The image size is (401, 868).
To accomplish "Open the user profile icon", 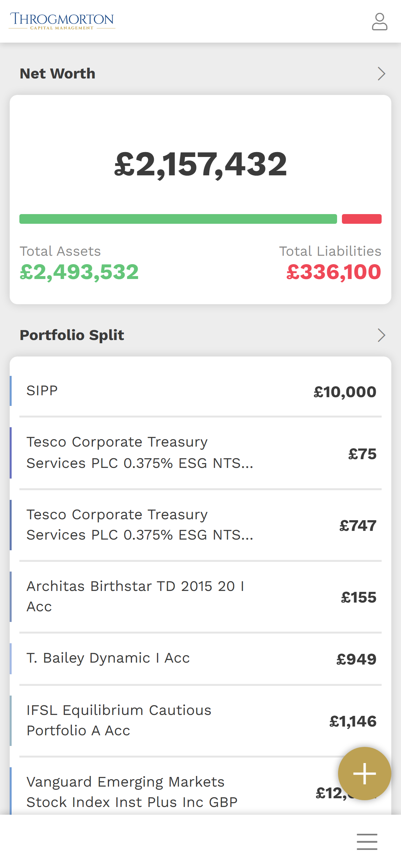I will [x=379, y=22].
